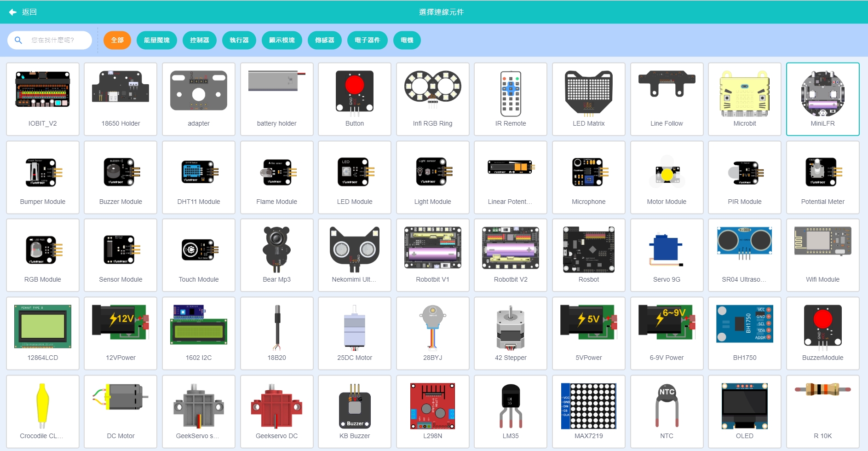Image resolution: width=868 pixels, height=451 pixels.
Task: Pick the Infi RGB Ring component
Action: point(432,99)
